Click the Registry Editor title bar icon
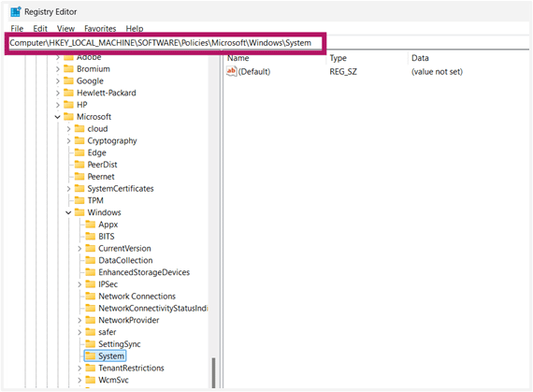This screenshot has height=392, width=533. click(x=16, y=12)
